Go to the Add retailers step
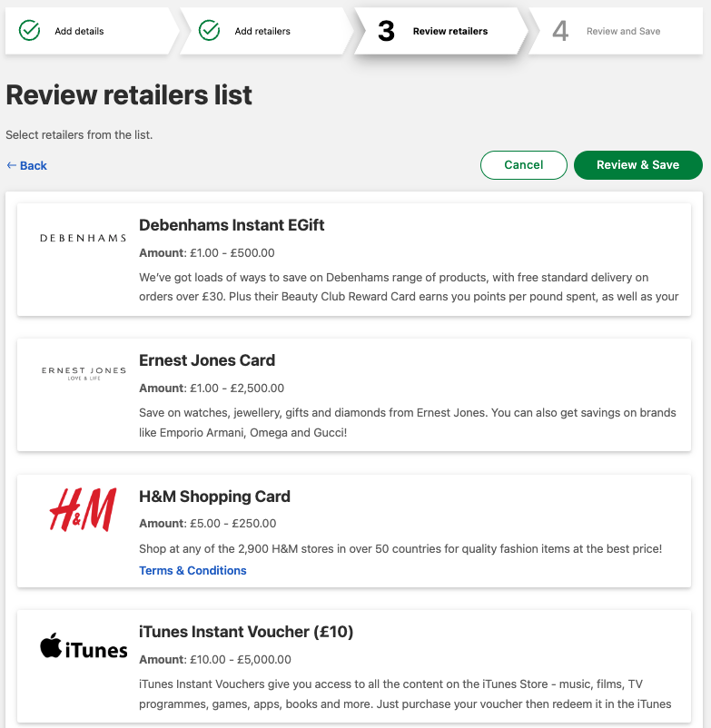711x728 pixels. 265,31
